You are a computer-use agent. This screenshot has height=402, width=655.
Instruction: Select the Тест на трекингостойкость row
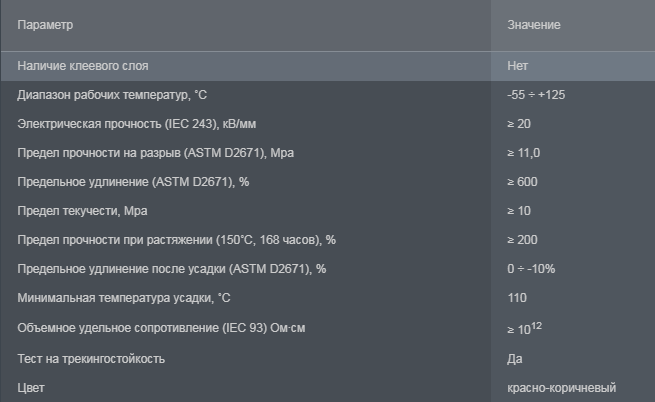tap(328, 359)
